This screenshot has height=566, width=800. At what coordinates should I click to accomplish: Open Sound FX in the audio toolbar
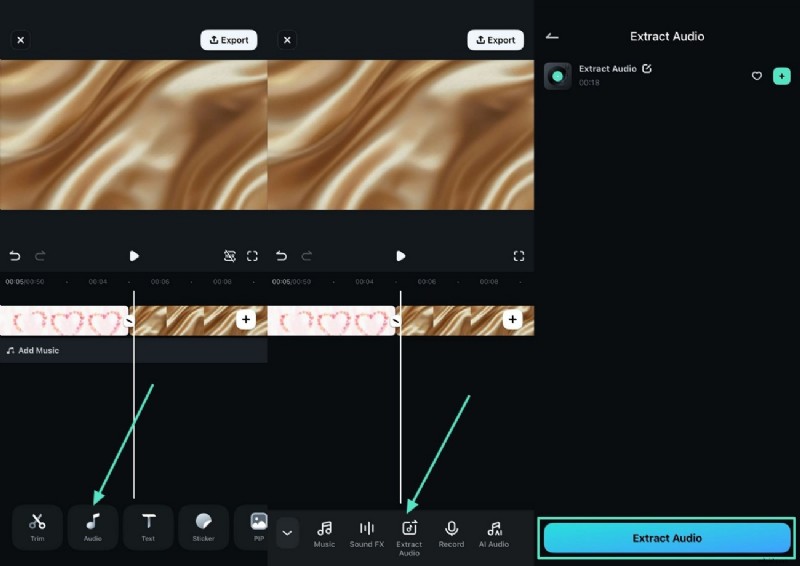[367, 534]
